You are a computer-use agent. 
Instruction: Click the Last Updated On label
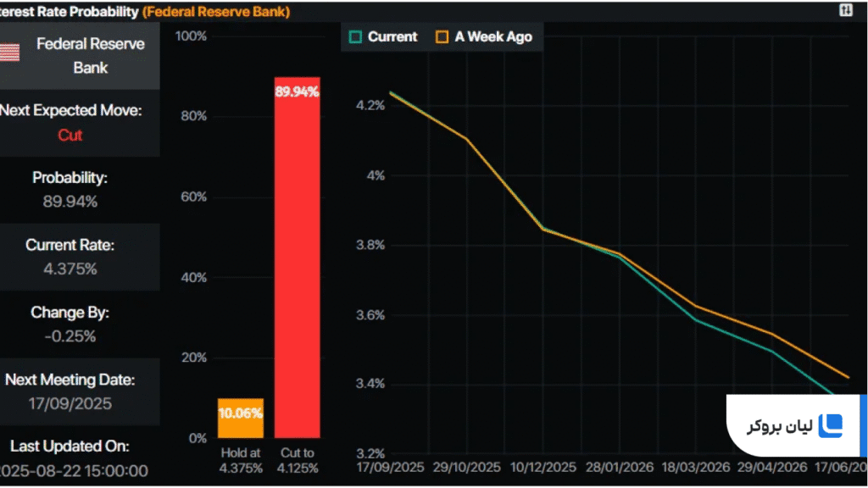[x=70, y=446]
